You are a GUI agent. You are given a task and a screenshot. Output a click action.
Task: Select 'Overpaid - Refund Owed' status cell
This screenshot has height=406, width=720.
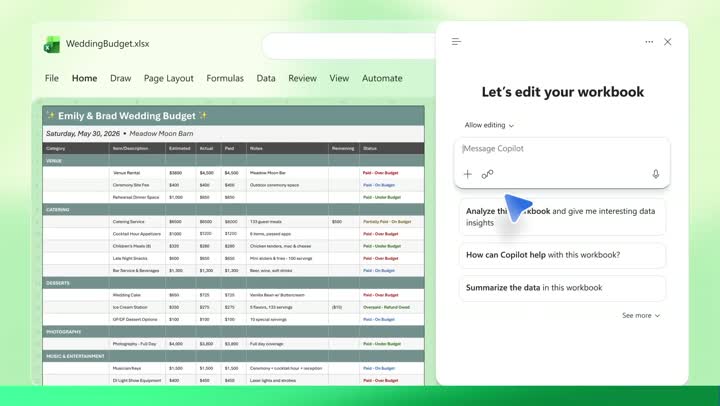point(392,307)
